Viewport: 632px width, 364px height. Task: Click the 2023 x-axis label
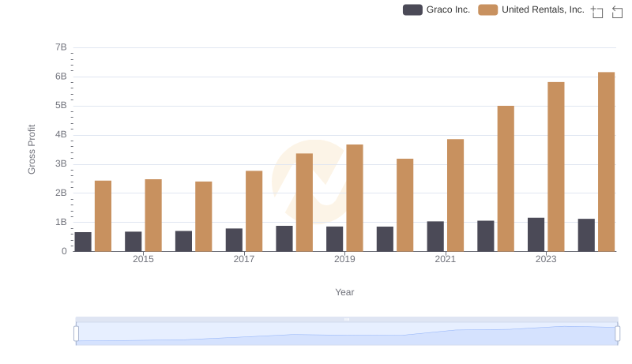click(x=546, y=259)
